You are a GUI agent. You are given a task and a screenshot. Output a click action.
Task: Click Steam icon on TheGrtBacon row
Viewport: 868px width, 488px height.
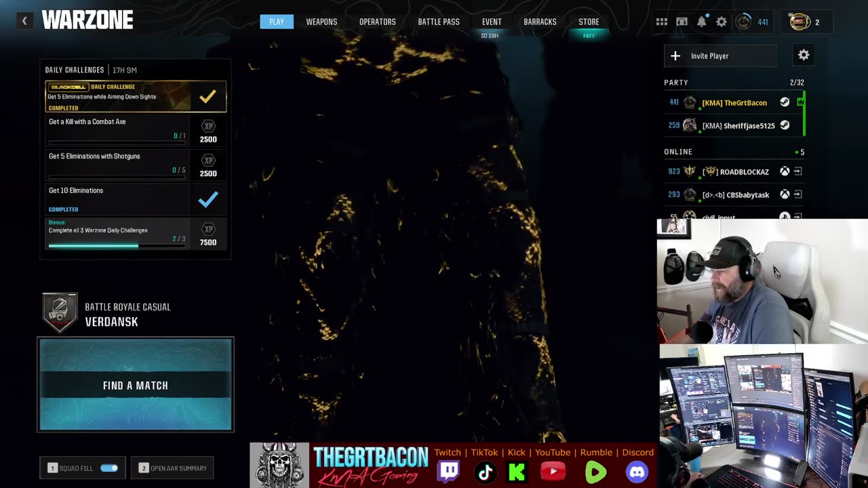point(785,102)
